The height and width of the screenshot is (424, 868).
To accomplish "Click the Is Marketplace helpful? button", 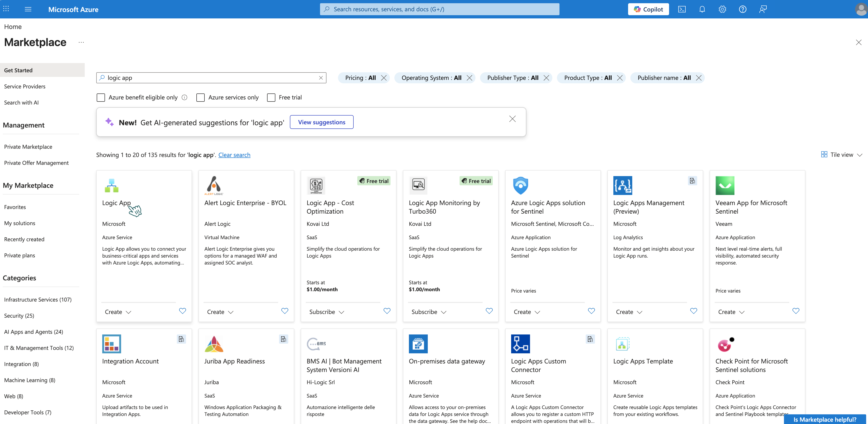I will point(824,419).
